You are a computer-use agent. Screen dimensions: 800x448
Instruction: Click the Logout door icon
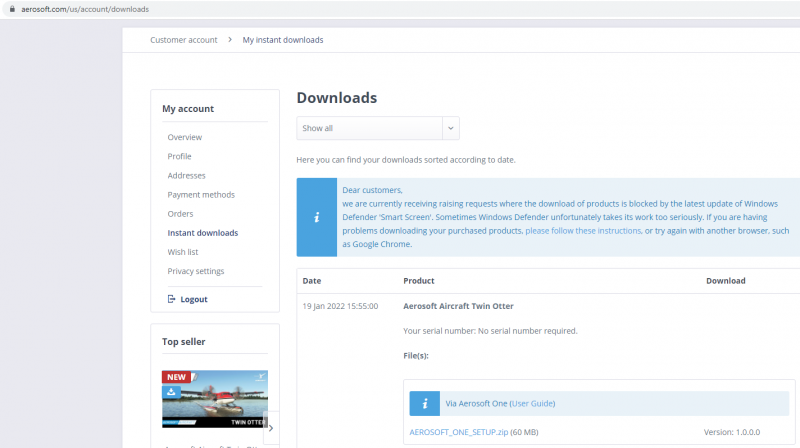(x=171, y=299)
